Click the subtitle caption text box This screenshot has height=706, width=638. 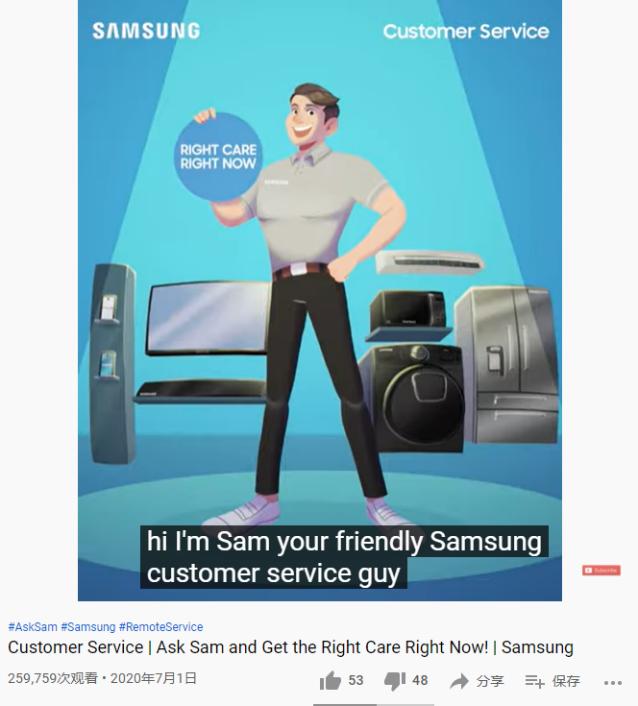(344, 557)
